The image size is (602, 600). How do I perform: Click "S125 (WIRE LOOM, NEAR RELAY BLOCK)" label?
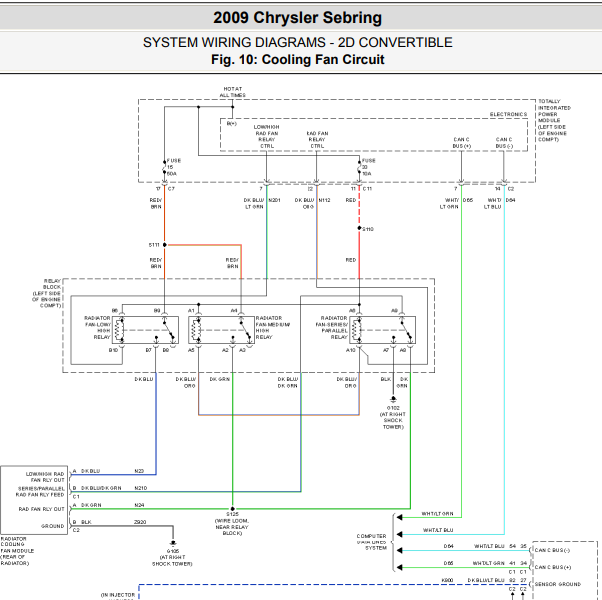click(232, 524)
